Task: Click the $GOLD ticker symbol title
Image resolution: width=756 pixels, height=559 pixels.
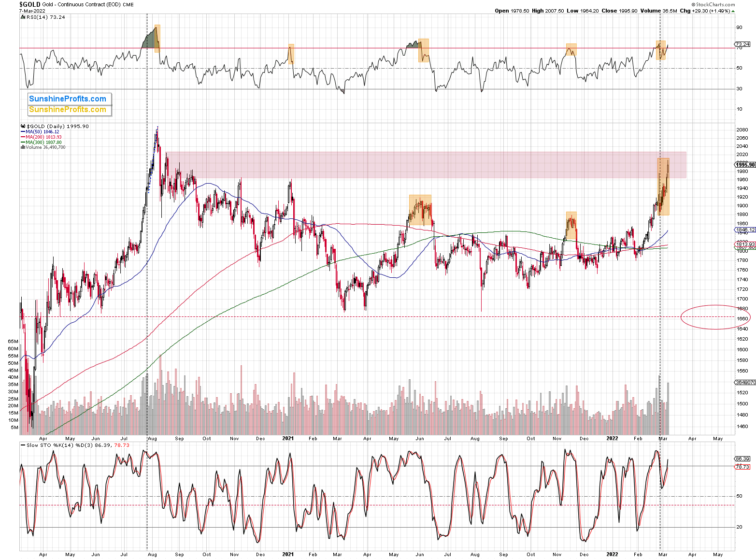Action: [30, 4]
